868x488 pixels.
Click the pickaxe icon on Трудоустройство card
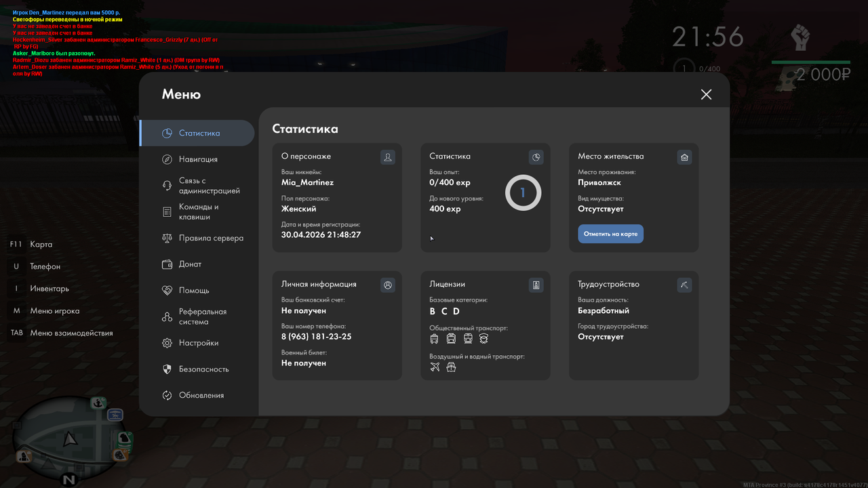(x=684, y=285)
